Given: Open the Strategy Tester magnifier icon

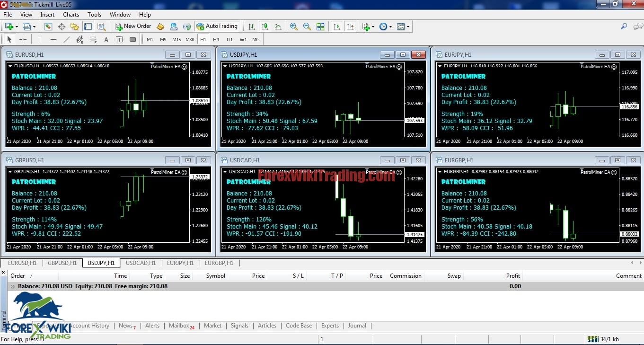Looking at the screenshot, I should [x=102, y=27].
